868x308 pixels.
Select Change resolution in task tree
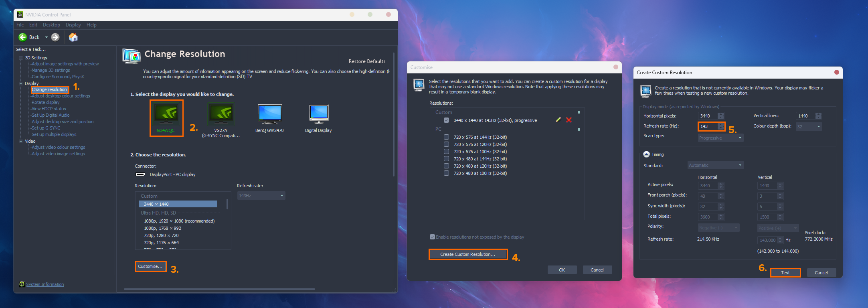click(x=49, y=89)
